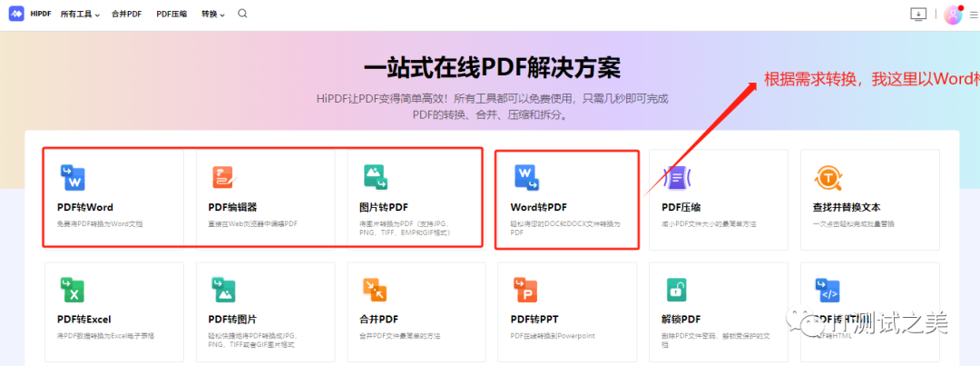Click the HiPDF logo icon
Screen dimensions: 980x366
(16, 15)
